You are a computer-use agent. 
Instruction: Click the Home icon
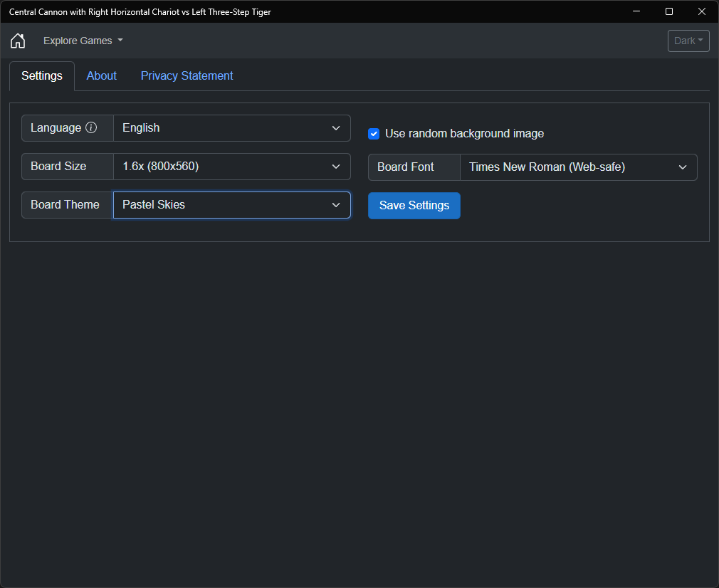18,41
